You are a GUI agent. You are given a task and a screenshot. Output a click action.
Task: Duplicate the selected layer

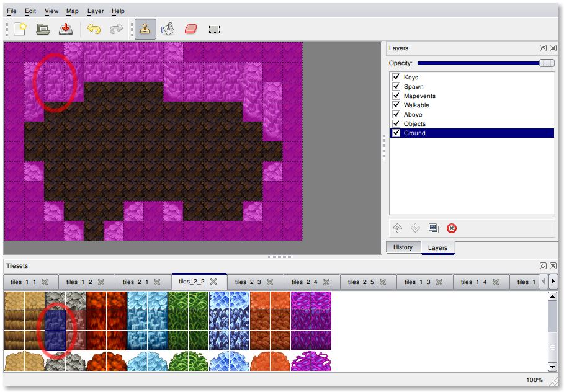[x=434, y=228]
